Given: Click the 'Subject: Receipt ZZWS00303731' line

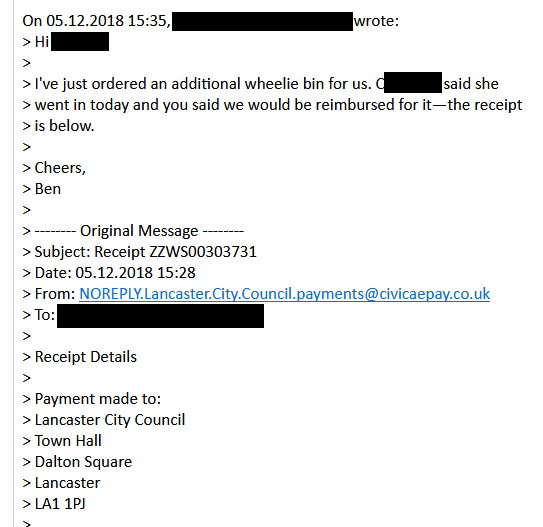Looking at the screenshot, I should point(140,252).
